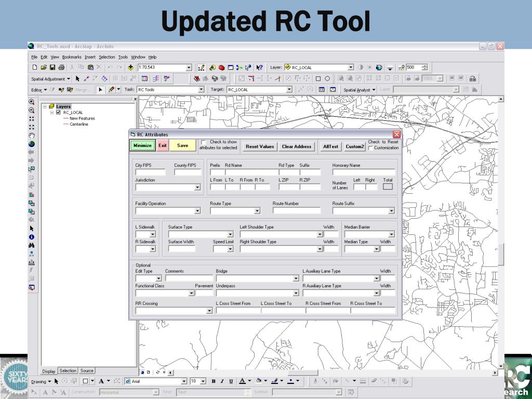Image resolution: width=532 pixels, height=399 pixels.
Task: Switch to the Selection tab in table of contents
Action: [68, 371]
